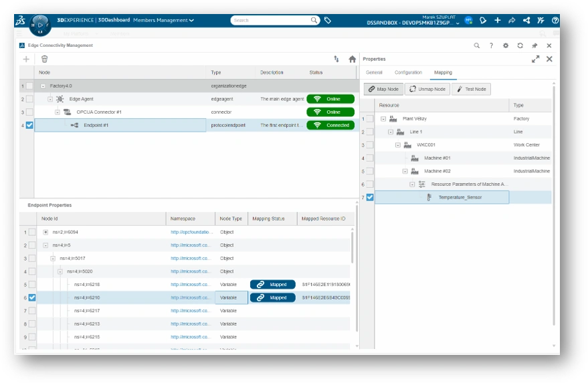Check the Machine #01 row checkbox
This screenshot has height=383, width=588.
pyautogui.click(x=370, y=158)
